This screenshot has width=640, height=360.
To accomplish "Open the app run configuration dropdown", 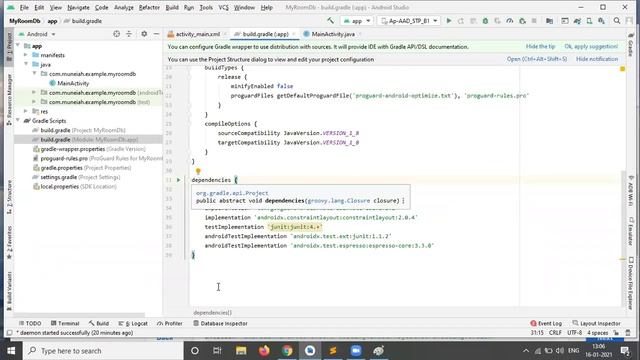I will [x=357, y=21].
